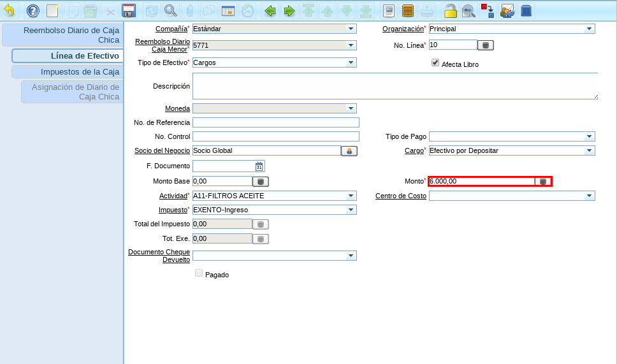Image resolution: width=617 pixels, height=364 pixels.
Task: Expand the Cargo dropdown
Action: click(589, 150)
